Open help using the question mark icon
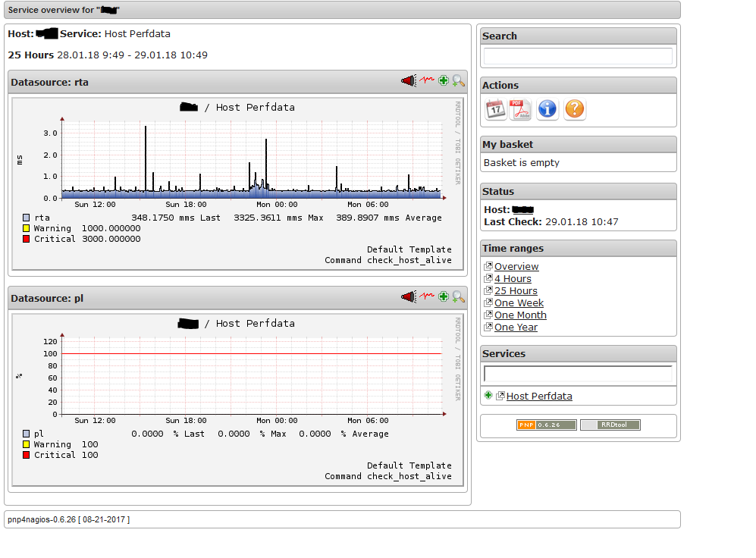This screenshot has width=756, height=558. tap(575, 109)
